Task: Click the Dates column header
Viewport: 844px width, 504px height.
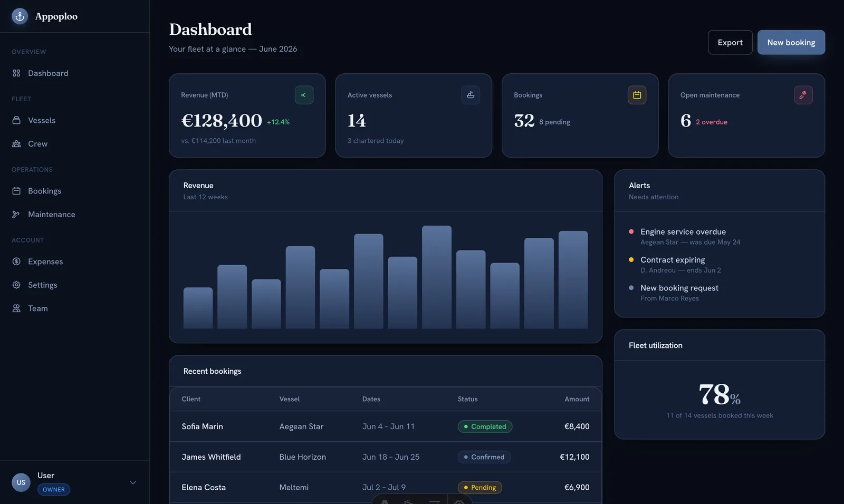Action: (371, 399)
